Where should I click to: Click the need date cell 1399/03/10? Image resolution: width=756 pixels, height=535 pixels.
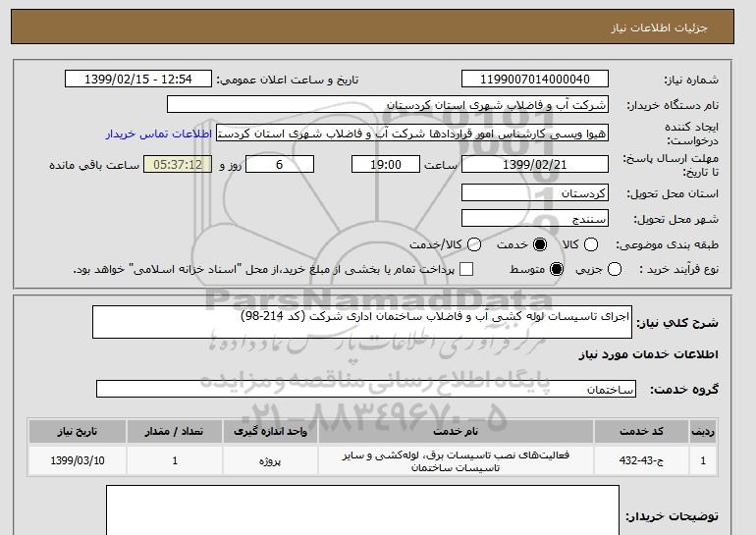78,460
